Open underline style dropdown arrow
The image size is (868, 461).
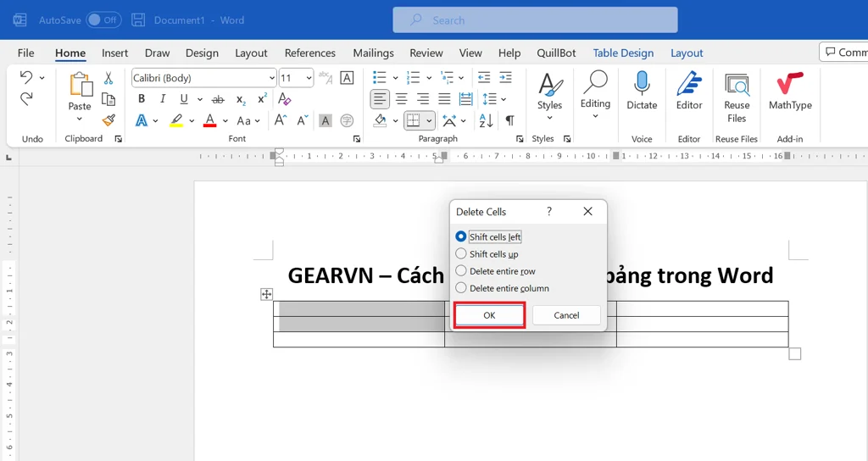[x=200, y=100]
